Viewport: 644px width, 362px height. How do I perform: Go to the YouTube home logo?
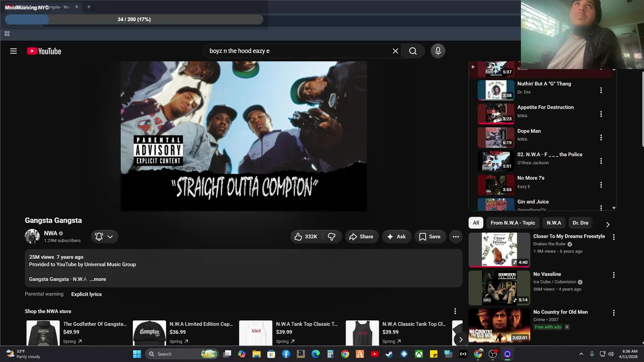click(x=44, y=51)
